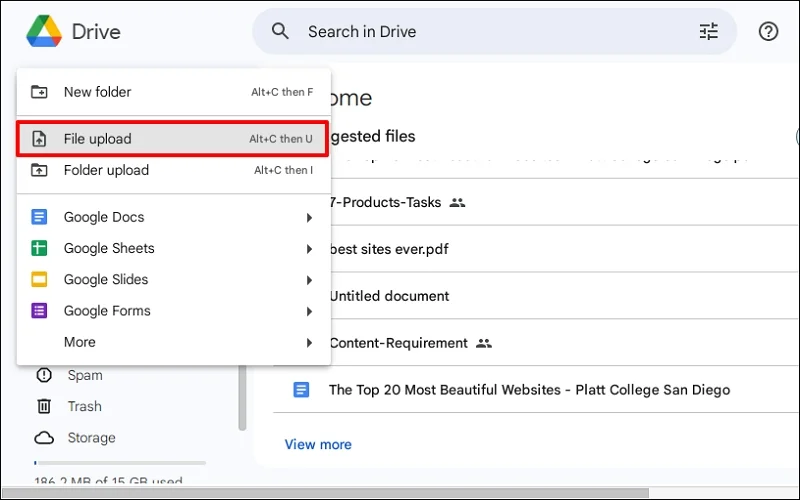Image resolution: width=800 pixels, height=500 pixels.
Task: Click the Drive wordmark text
Action: pyautogui.click(x=96, y=32)
